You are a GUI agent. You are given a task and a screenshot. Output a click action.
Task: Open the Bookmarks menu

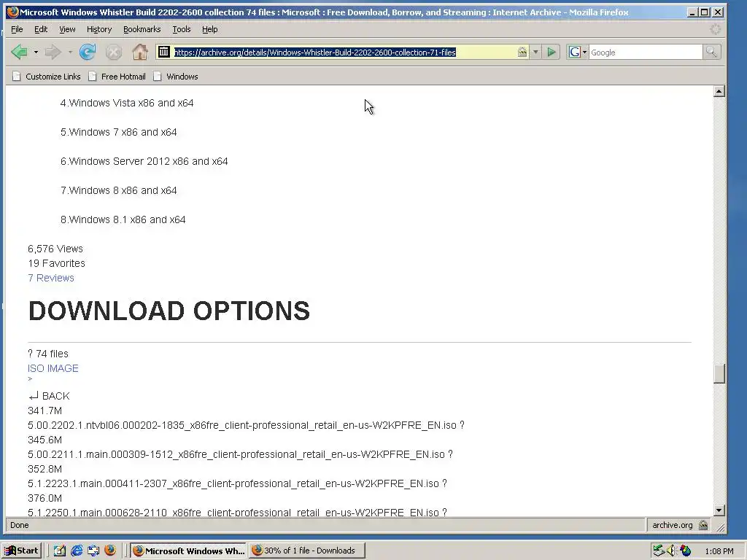click(142, 29)
